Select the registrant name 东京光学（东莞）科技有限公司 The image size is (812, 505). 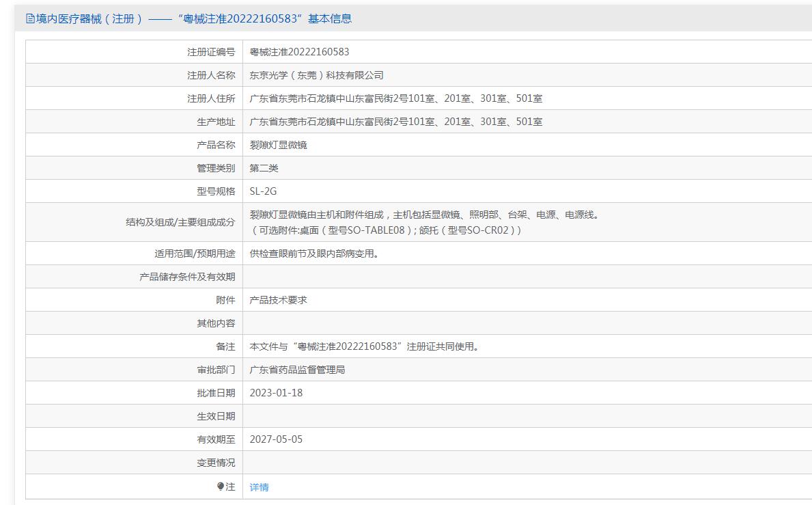pyautogui.click(x=316, y=75)
